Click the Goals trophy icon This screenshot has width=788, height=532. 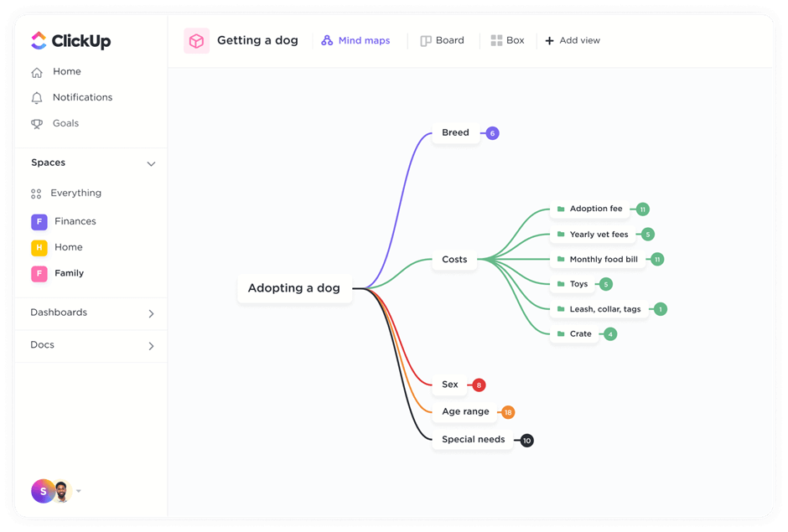click(37, 124)
